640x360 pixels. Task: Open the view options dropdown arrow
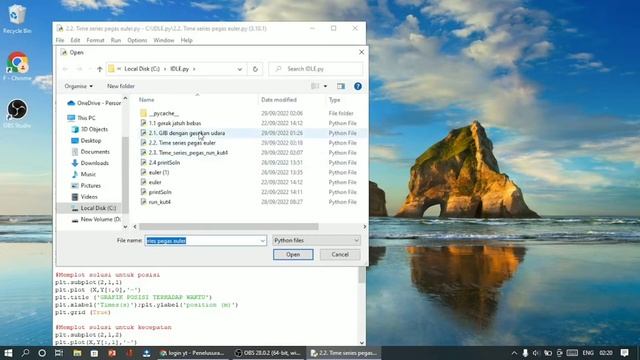[325, 86]
